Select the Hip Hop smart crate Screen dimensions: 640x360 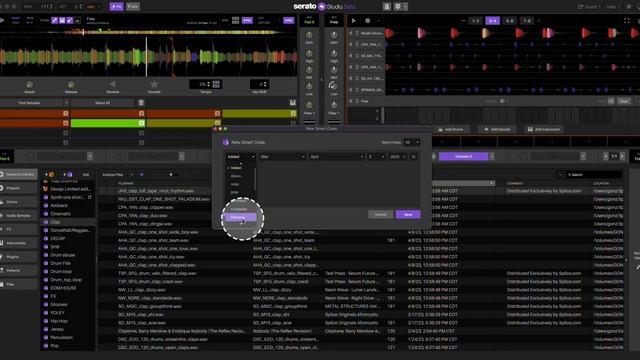click(x=59, y=321)
